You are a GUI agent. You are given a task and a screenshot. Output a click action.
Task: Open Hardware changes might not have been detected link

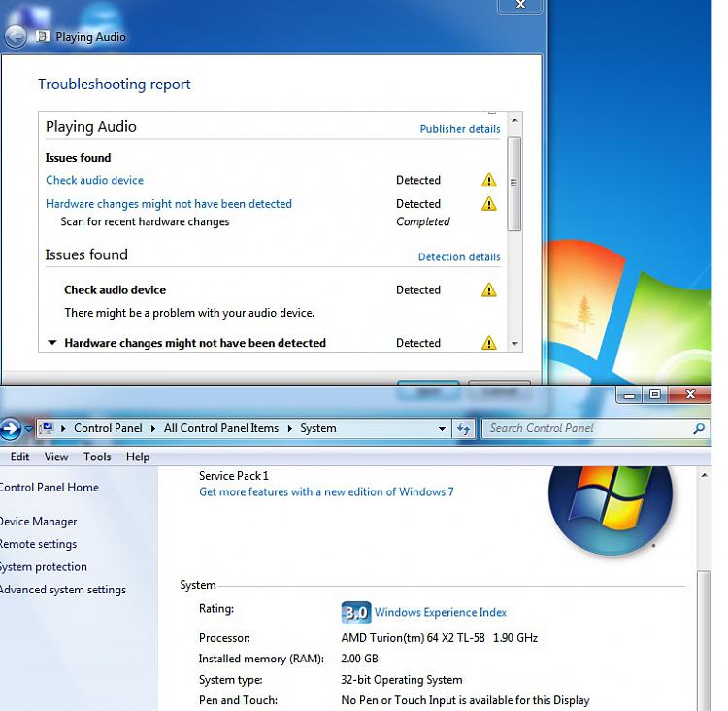coord(169,204)
